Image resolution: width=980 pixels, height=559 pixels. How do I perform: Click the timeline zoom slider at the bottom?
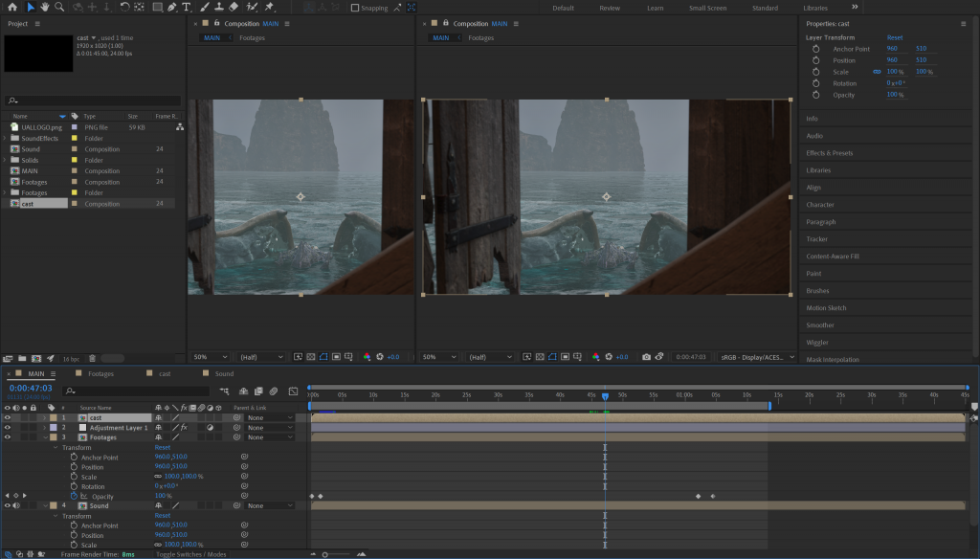click(x=338, y=554)
